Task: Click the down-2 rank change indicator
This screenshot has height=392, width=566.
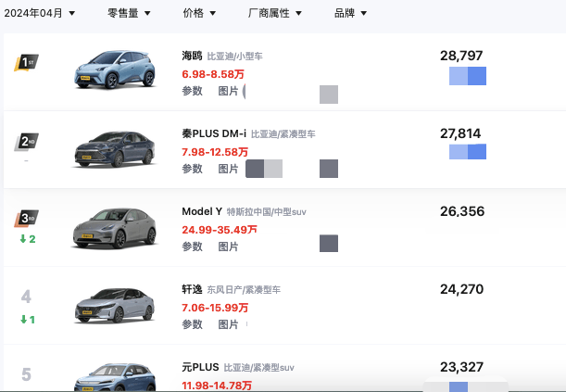Action: pos(28,239)
